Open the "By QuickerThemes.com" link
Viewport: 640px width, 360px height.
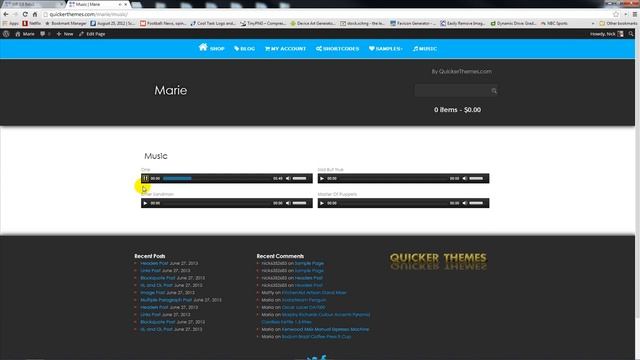pyautogui.click(x=462, y=71)
